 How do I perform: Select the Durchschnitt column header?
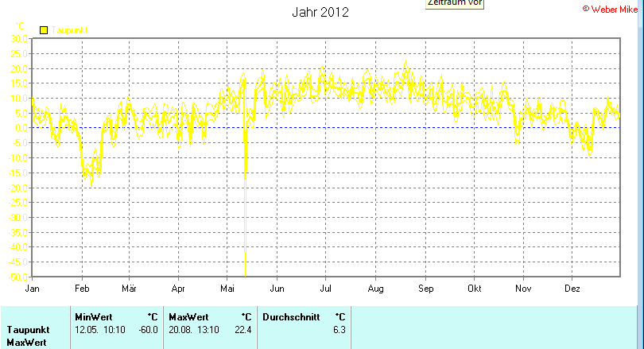point(291,316)
